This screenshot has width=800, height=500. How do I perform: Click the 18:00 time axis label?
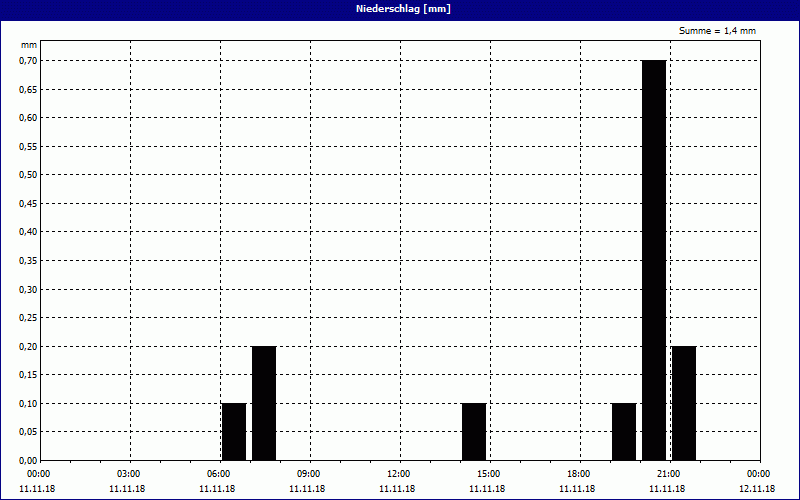(578, 473)
